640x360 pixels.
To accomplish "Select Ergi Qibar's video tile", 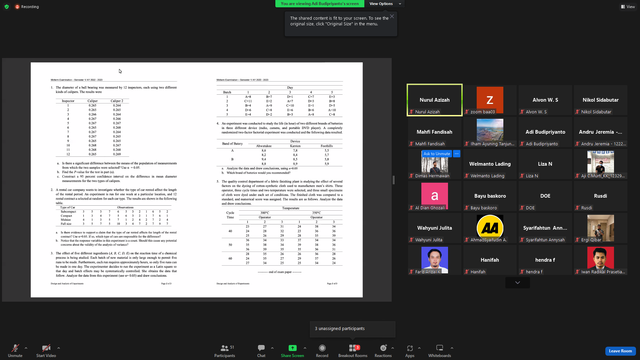I will [600, 228].
